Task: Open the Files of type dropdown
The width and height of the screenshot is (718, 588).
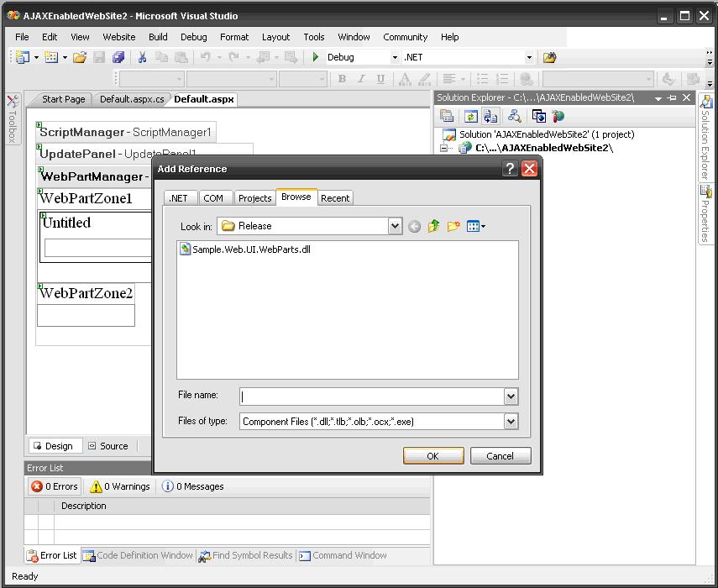Action: (511, 422)
